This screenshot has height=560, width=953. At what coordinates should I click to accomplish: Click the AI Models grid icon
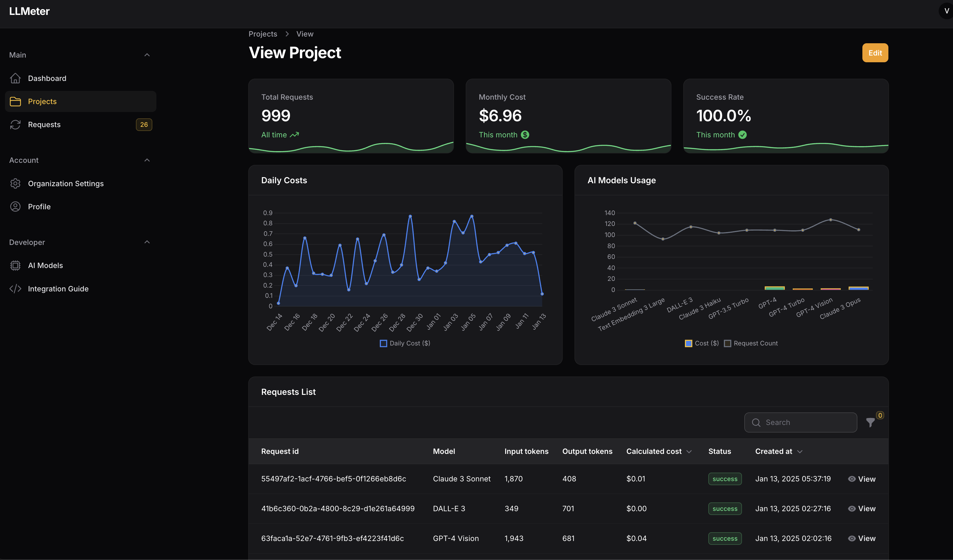tap(15, 265)
